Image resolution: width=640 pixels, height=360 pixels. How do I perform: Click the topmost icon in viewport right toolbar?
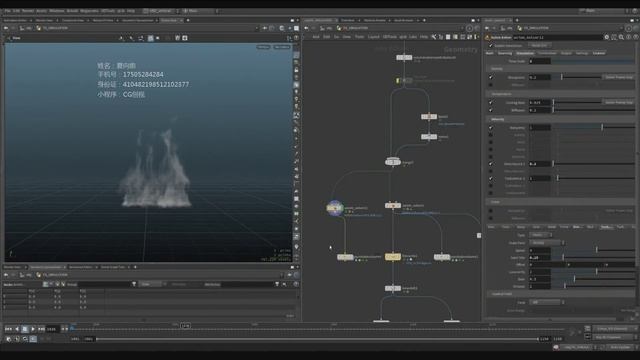296,55
